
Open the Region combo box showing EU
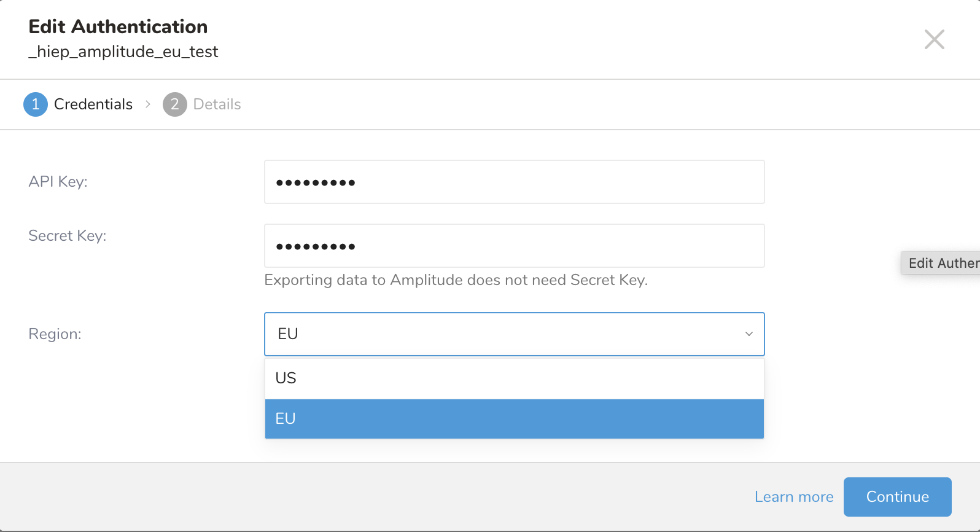(x=504, y=334)
